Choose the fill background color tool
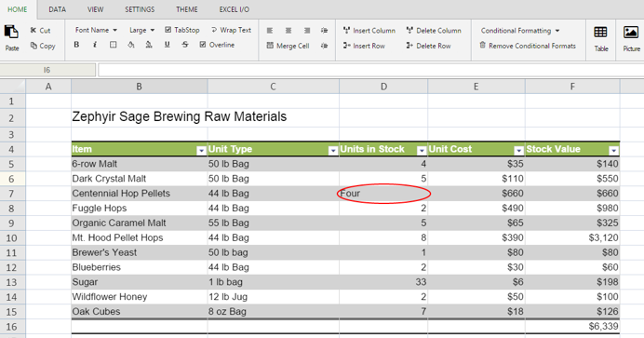Screen dimensions: 644x338 (x=131, y=45)
